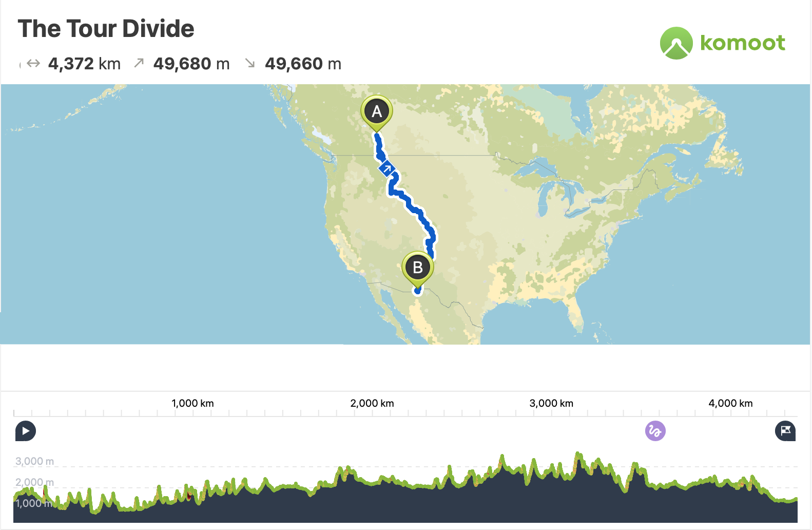This screenshot has height=530, width=812.
Task: Click the 4,372 km distance value
Action: click(84, 64)
